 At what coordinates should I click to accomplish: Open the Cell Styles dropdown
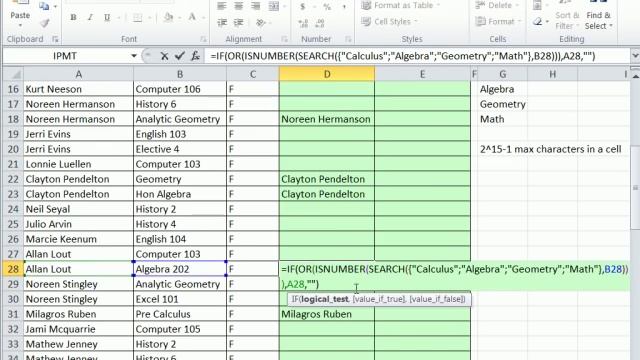click(x=390, y=22)
